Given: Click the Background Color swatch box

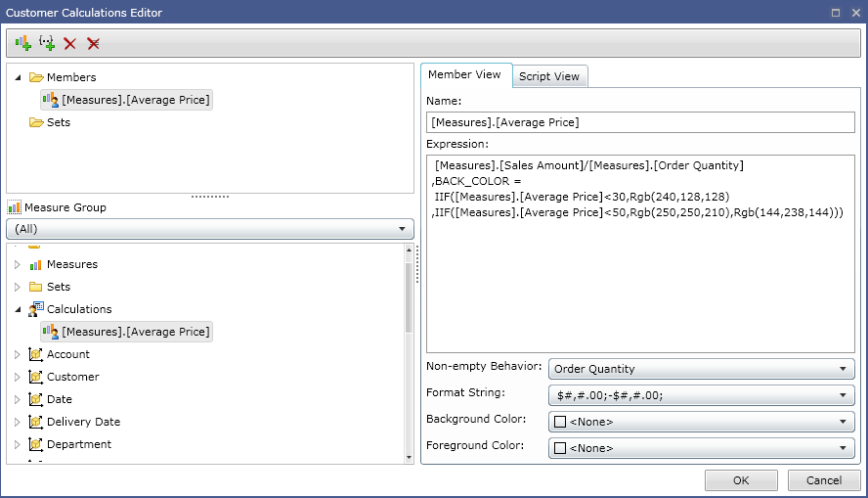Looking at the screenshot, I should [560, 422].
